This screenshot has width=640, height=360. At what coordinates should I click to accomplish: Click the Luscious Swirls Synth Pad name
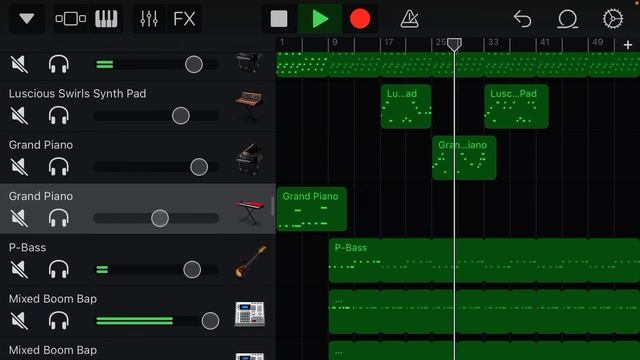78,93
